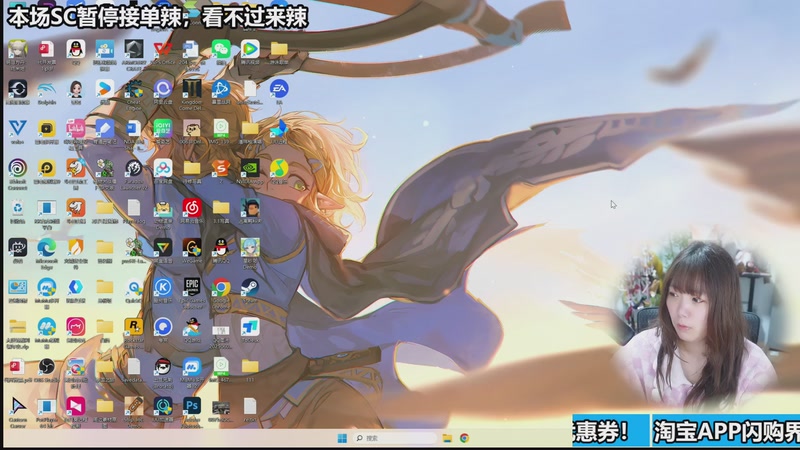Open the OBS Studio desktop shortcut

(46, 367)
